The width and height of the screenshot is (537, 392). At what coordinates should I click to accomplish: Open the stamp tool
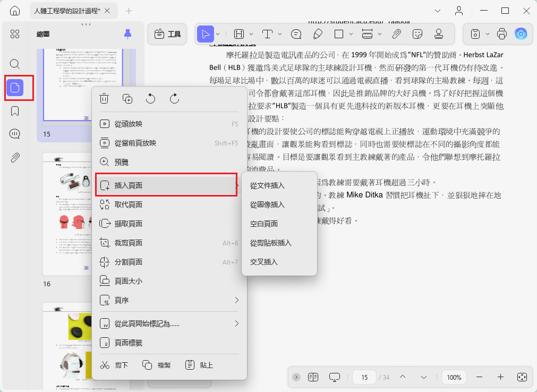pos(439,34)
